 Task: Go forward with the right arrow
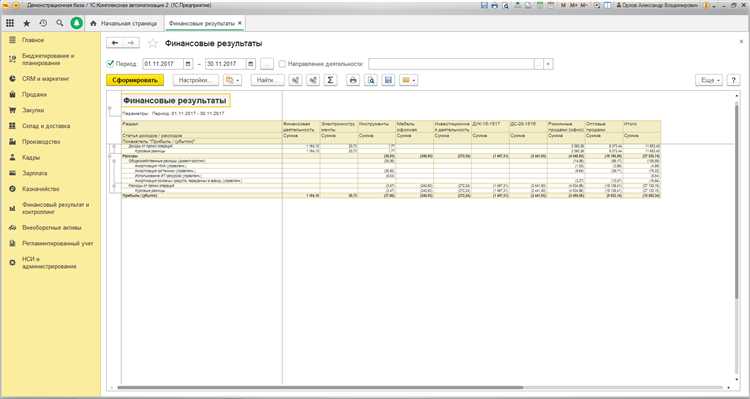click(x=131, y=43)
